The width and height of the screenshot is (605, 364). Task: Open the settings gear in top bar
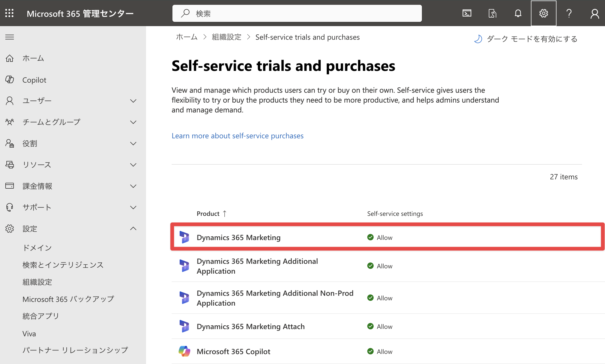(543, 13)
